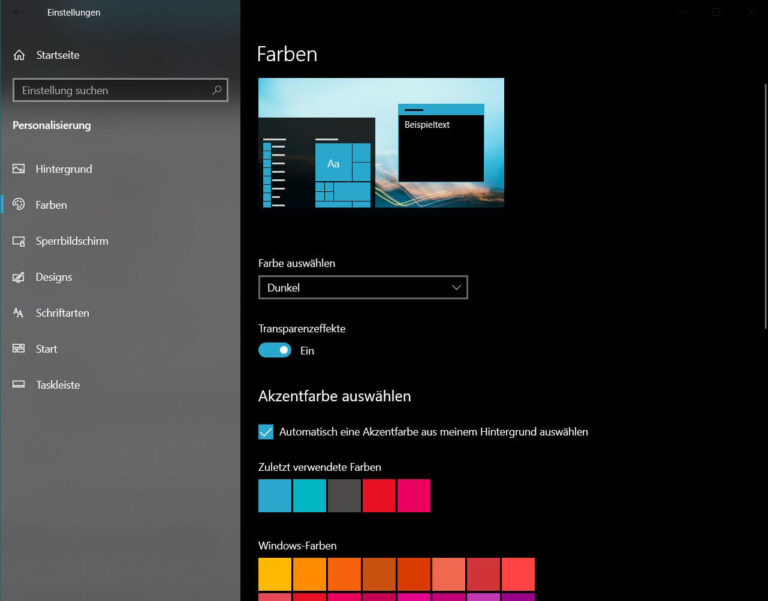The width and height of the screenshot is (768, 601).
Task: Pick the recent pink color swatch
Action: coord(414,496)
